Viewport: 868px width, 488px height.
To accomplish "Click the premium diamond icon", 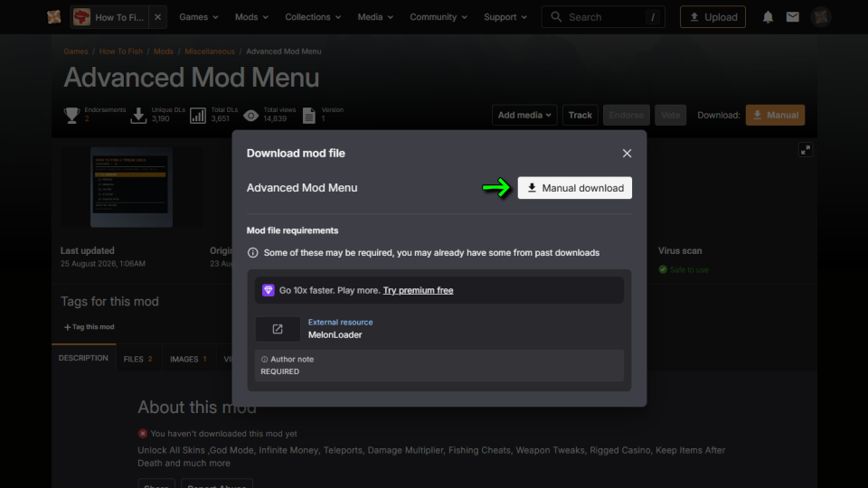I will pos(268,290).
